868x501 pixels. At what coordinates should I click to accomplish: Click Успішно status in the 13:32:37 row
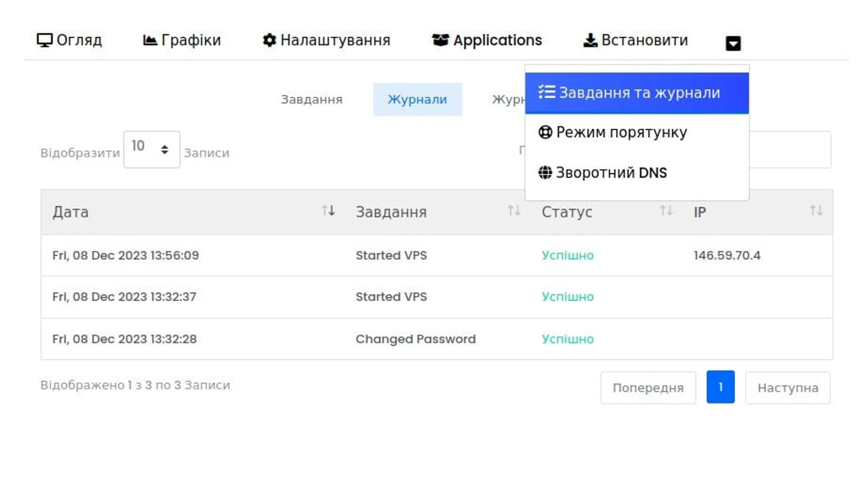[x=567, y=297]
